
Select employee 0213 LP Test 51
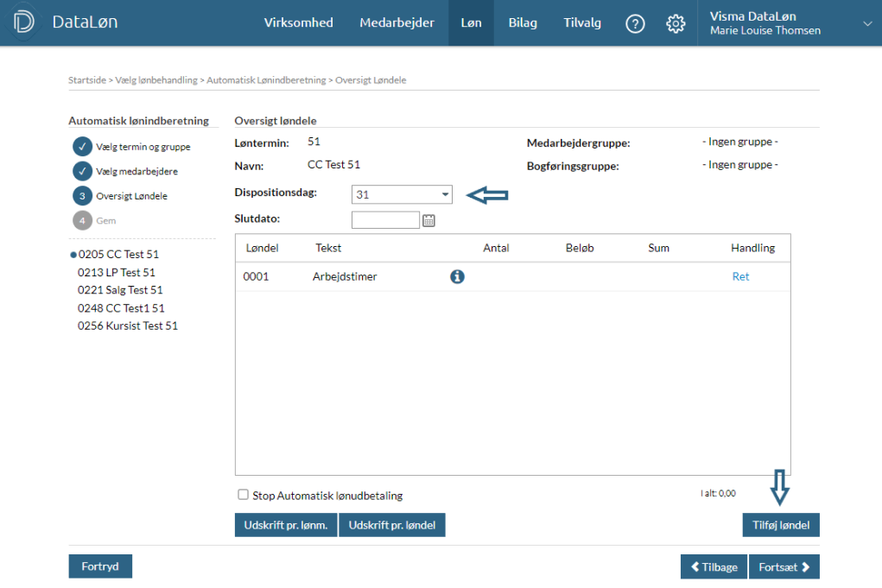click(117, 272)
